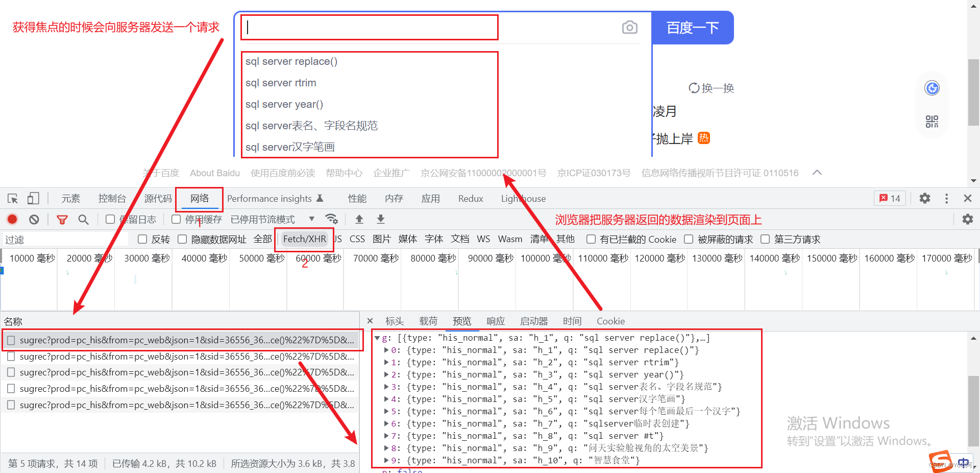Tick the first sugrec request checkbox
Screen dimensions: 980x473
11,340
